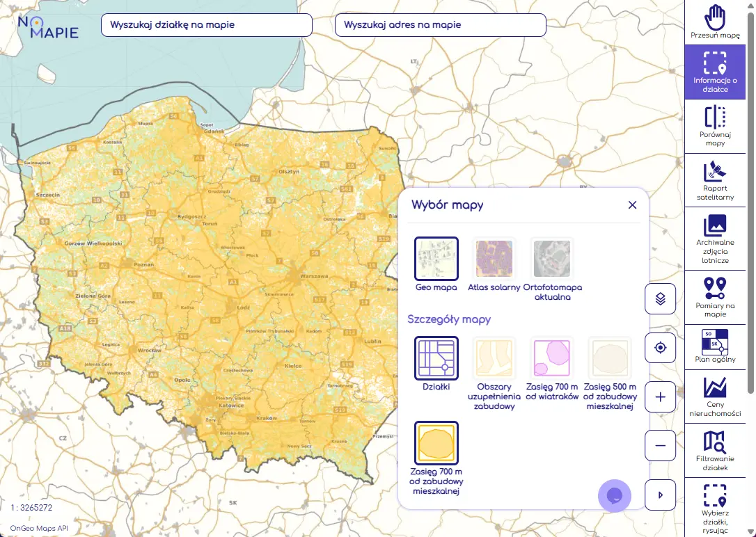Image resolution: width=756 pixels, height=537 pixels.
Task: Open Filtrowanie działek
Action: point(715,451)
